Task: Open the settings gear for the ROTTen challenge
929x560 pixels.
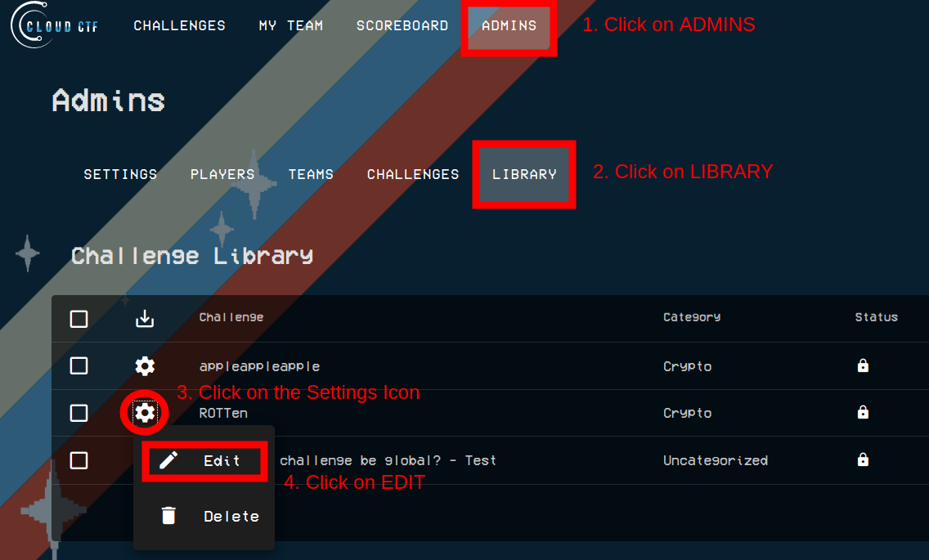Action: [144, 413]
